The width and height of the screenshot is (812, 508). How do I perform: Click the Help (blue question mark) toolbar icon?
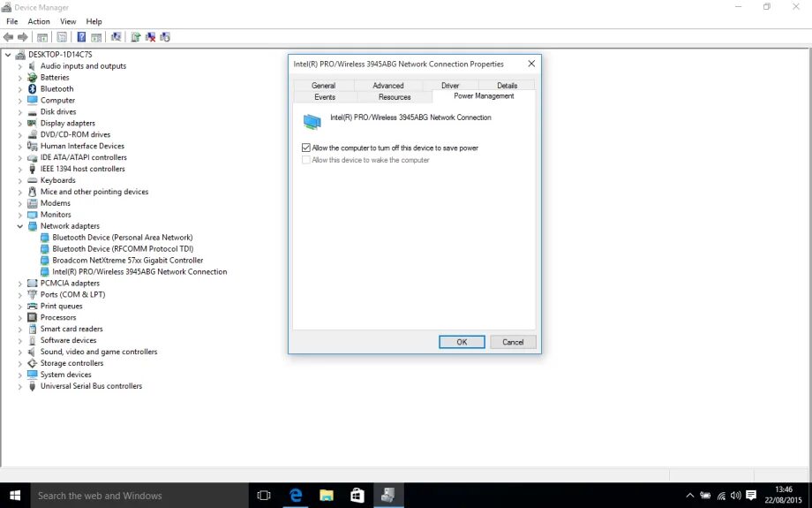(x=81, y=37)
